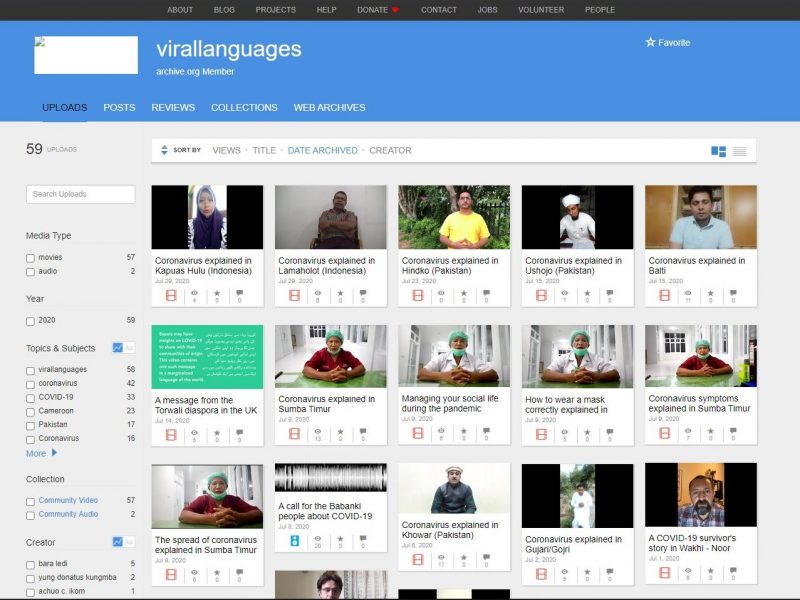Show Creator filter chart view
The width and height of the screenshot is (800, 600).
point(117,542)
